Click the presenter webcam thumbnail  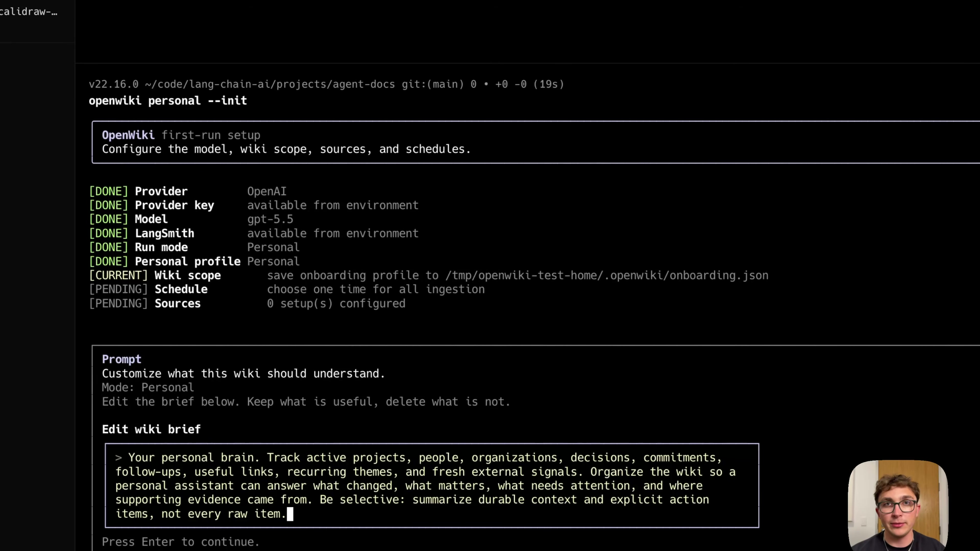click(898, 505)
